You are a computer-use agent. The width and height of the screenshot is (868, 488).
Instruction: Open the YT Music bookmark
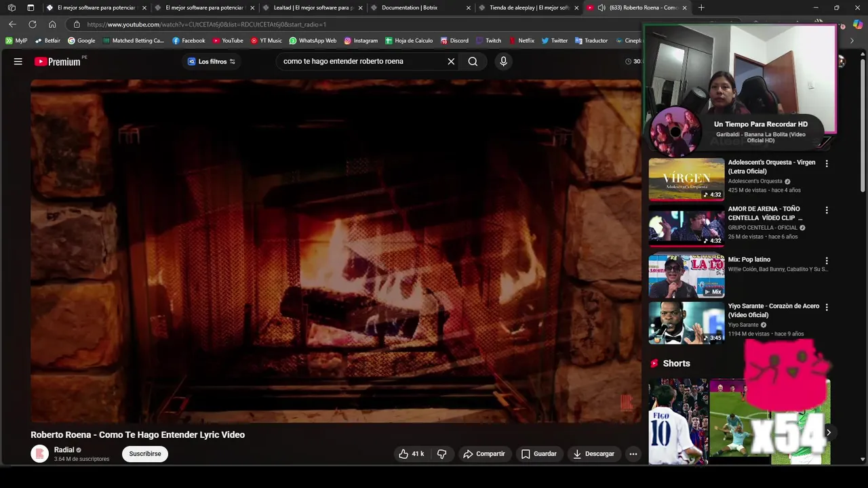point(266,41)
